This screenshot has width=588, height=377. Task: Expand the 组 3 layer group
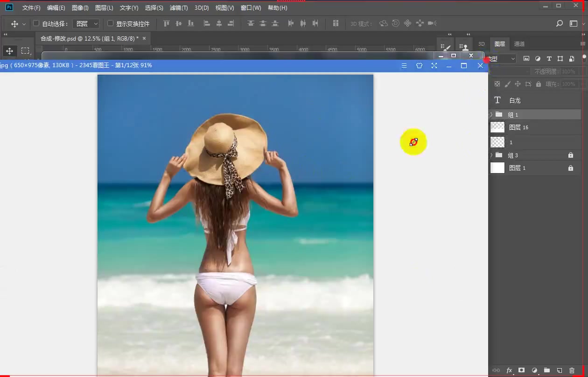[x=491, y=155]
